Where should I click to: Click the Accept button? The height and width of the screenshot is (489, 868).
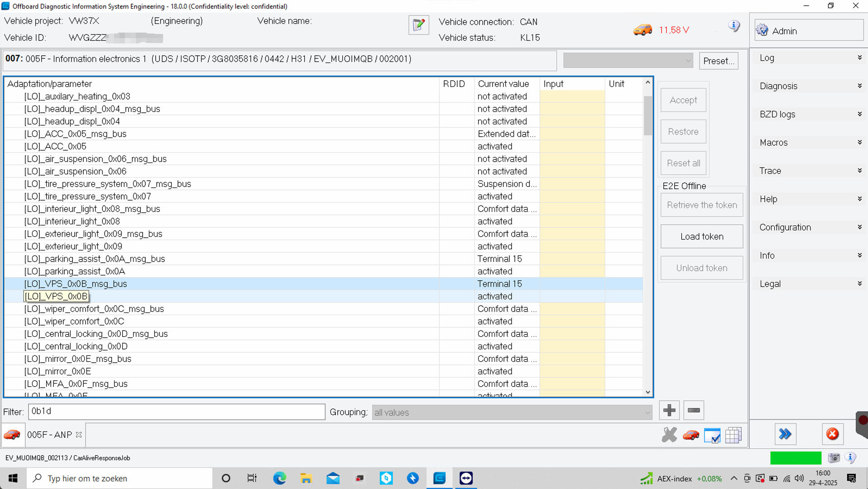(683, 100)
